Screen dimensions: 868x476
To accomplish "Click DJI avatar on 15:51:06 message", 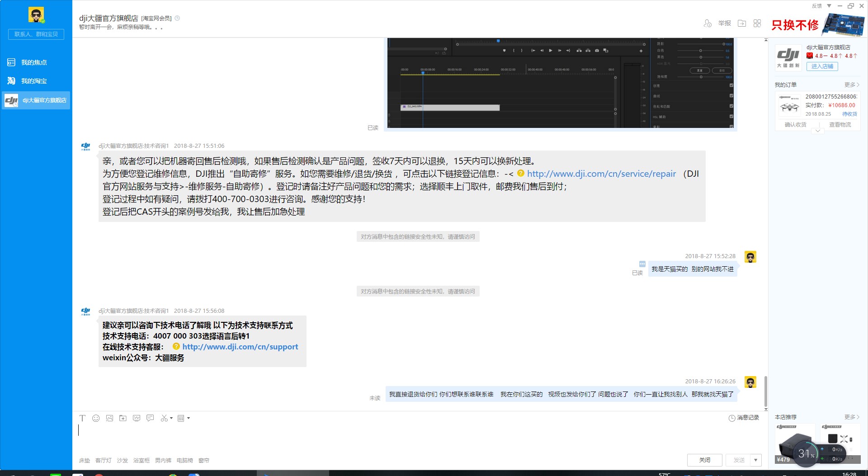I will [85, 146].
